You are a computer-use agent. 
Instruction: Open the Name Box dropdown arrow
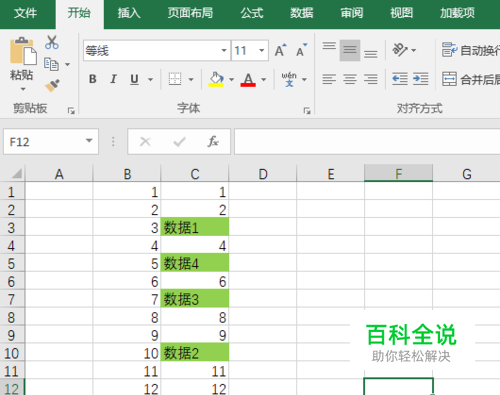[x=89, y=141]
